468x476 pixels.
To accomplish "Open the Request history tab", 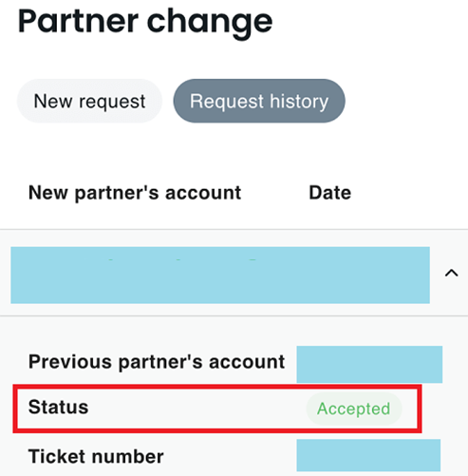I will coord(259,101).
